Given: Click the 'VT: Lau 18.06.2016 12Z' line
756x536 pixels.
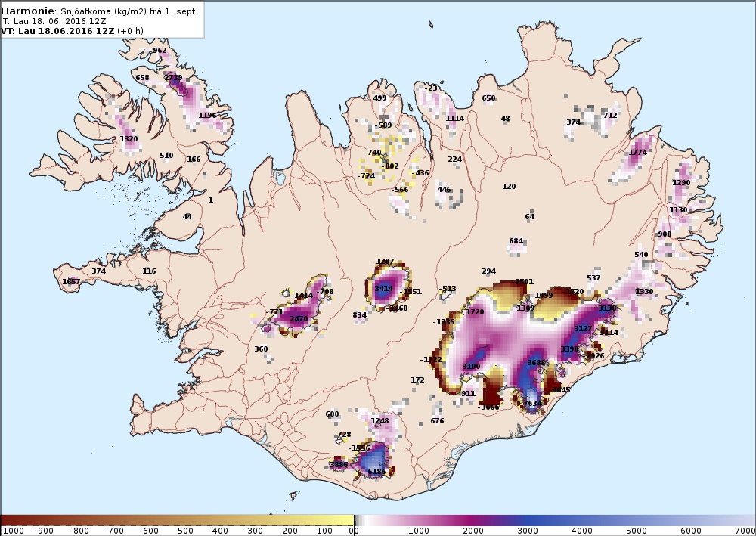Looking at the screenshot, I should point(58,31).
